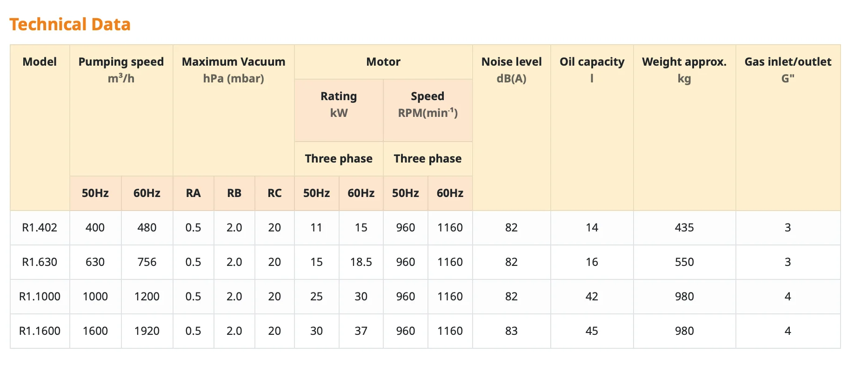Image resolution: width=868 pixels, height=380 pixels.
Task: Click the R1.402 model cell
Action: tap(40, 228)
